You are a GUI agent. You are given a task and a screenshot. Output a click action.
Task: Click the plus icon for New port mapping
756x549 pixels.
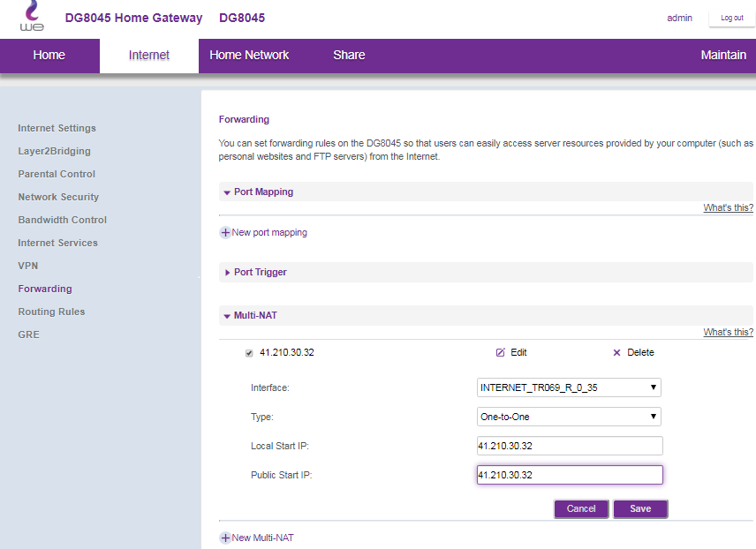pos(225,233)
